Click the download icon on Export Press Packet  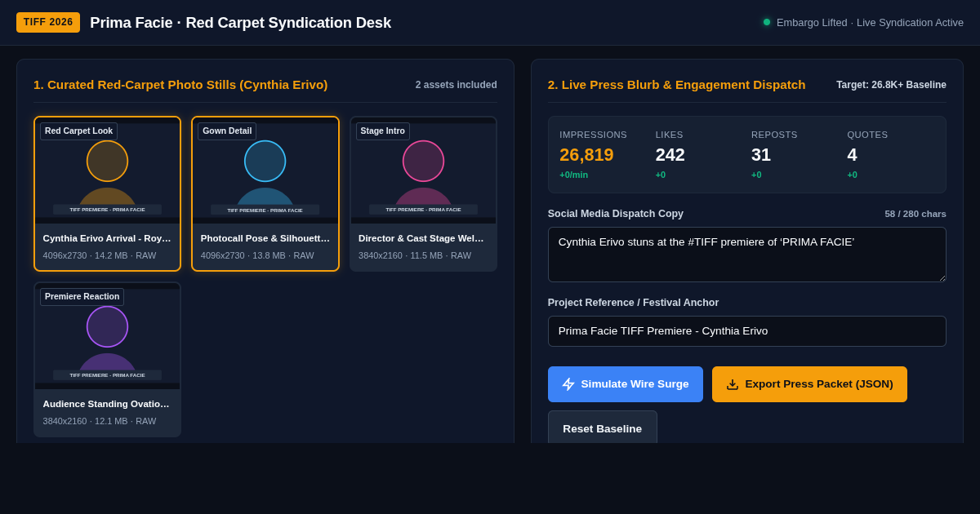click(x=733, y=384)
